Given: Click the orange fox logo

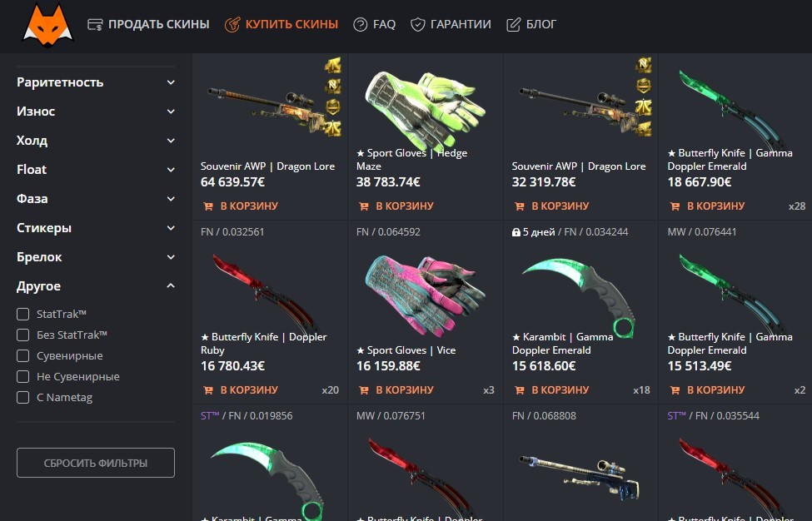Looking at the screenshot, I should tap(47, 26).
